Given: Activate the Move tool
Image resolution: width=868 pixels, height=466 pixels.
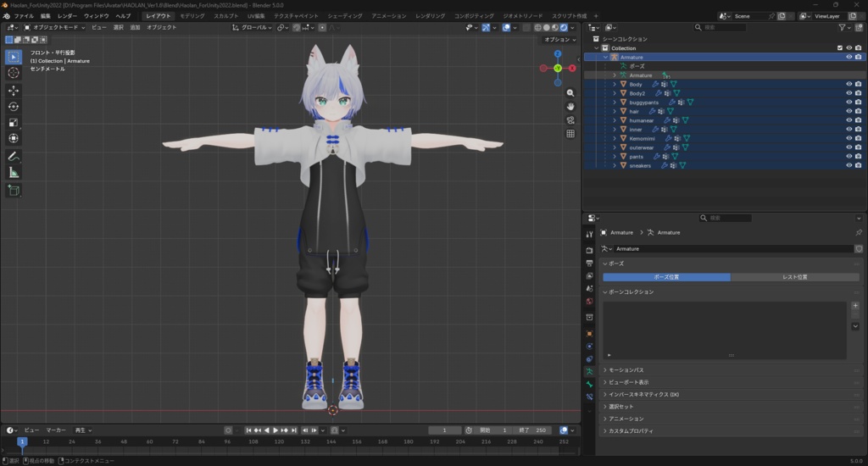Looking at the screenshot, I should 14,90.
